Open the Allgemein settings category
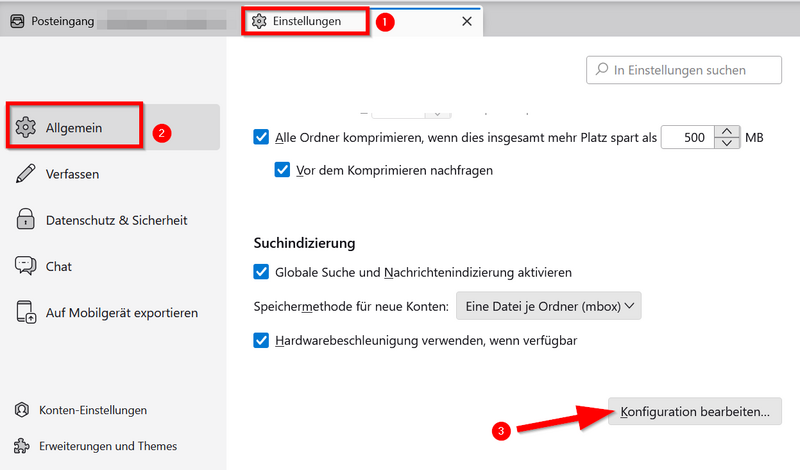The height and width of the screenshot is (470, 800). 113,128
